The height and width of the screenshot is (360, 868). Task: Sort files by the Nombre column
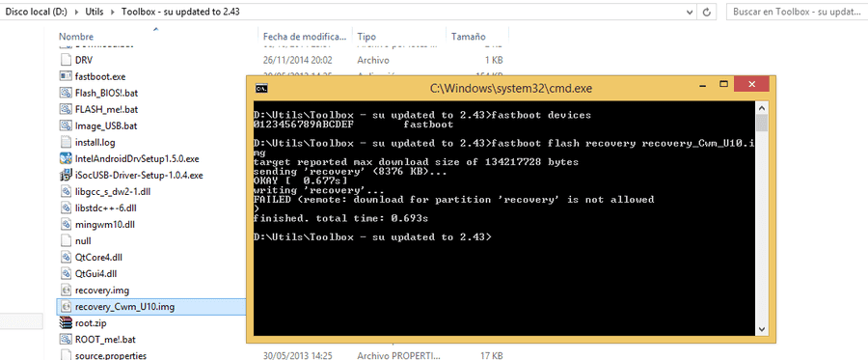tap(76, 37)
